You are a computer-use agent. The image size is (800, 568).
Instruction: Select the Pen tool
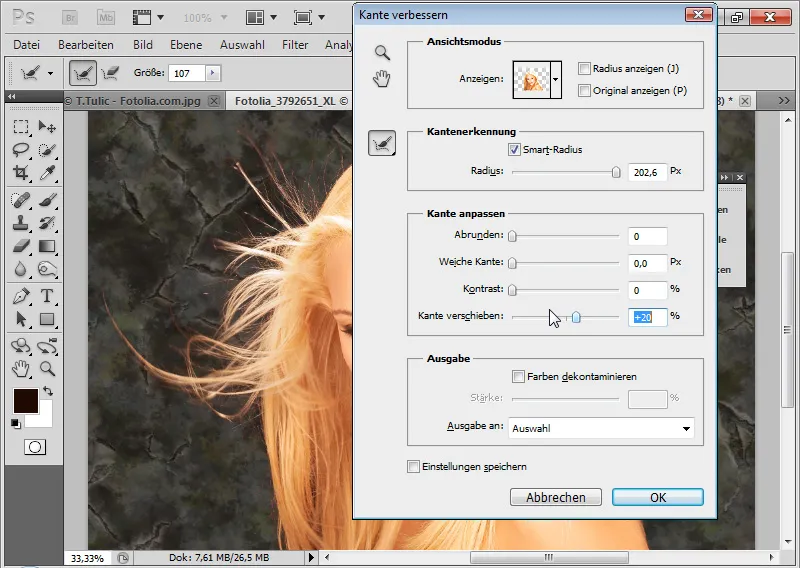pos(20,296)
